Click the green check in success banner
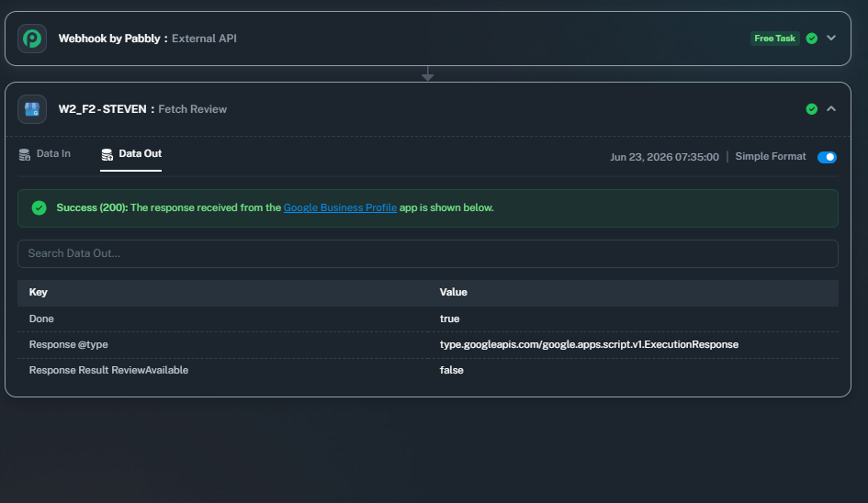 (x=39, y=208)
